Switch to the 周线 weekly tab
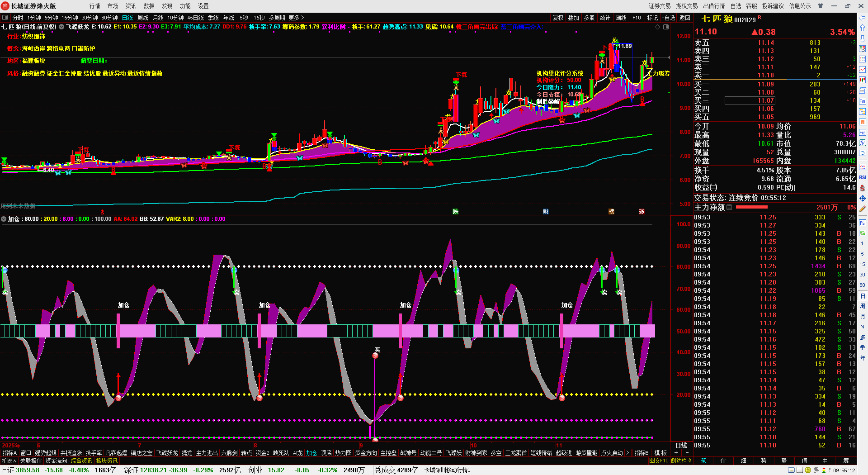The width and height of the screenshot is (868, 475). click(x=143, y=18)
